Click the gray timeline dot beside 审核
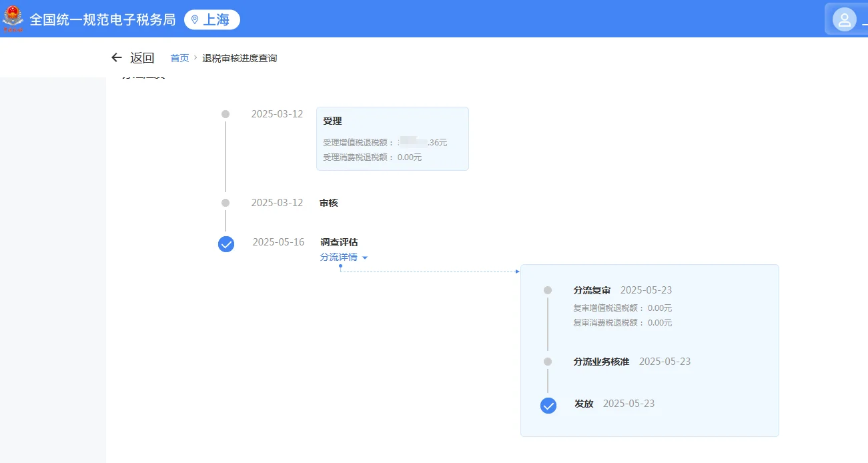The height and width of the screenshot is (463, 868). (226, 202)
